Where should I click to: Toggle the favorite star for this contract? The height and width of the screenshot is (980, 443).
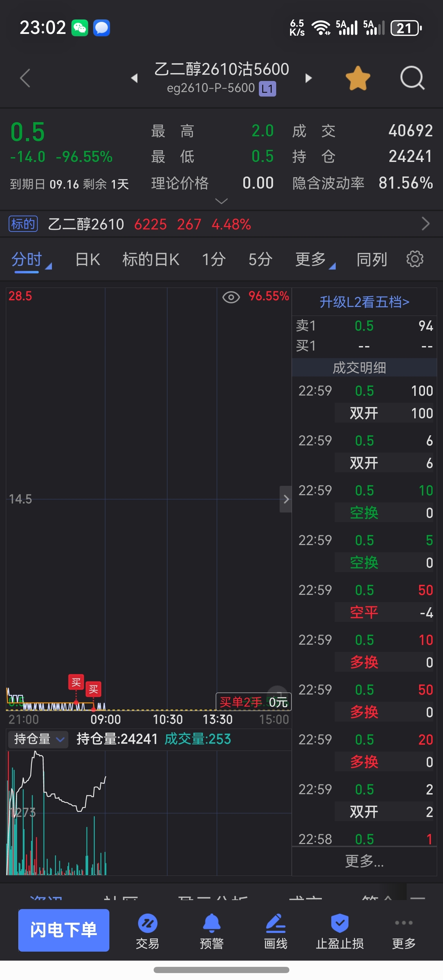point(358,78)
